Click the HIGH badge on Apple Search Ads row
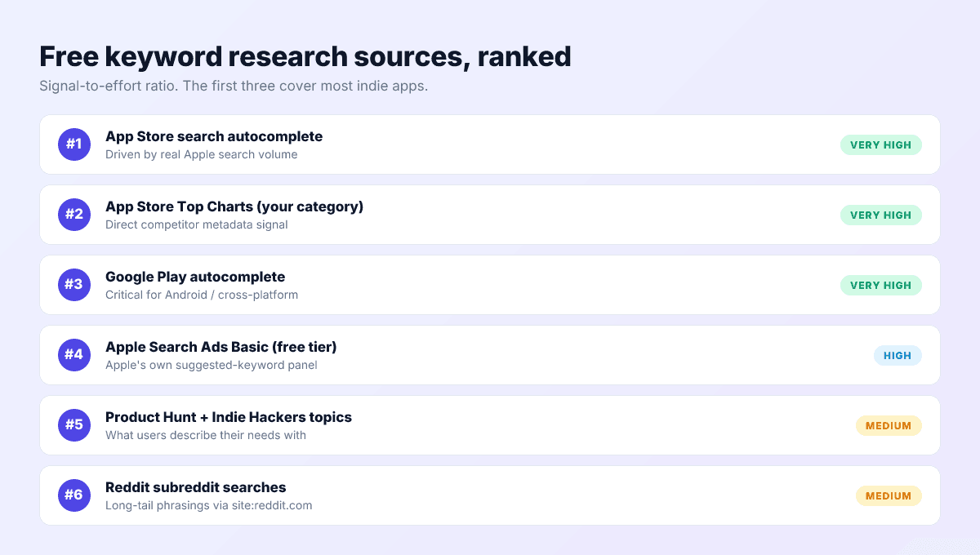 (x=898, y=355)
